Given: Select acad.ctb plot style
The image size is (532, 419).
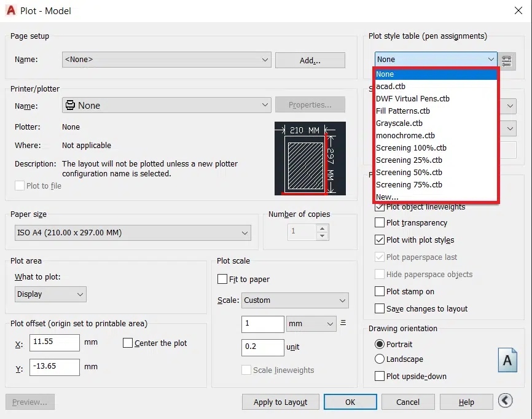Looking at the screenshot, I should (391, 87).
